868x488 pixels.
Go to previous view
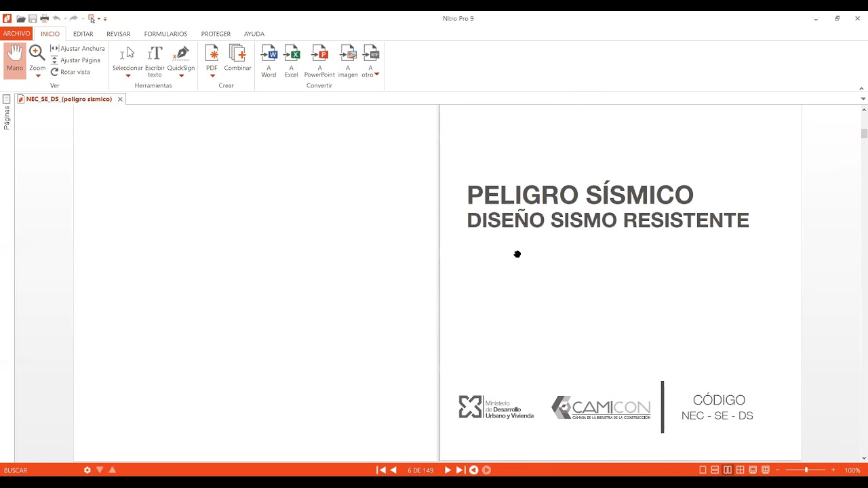coord(474,470)
